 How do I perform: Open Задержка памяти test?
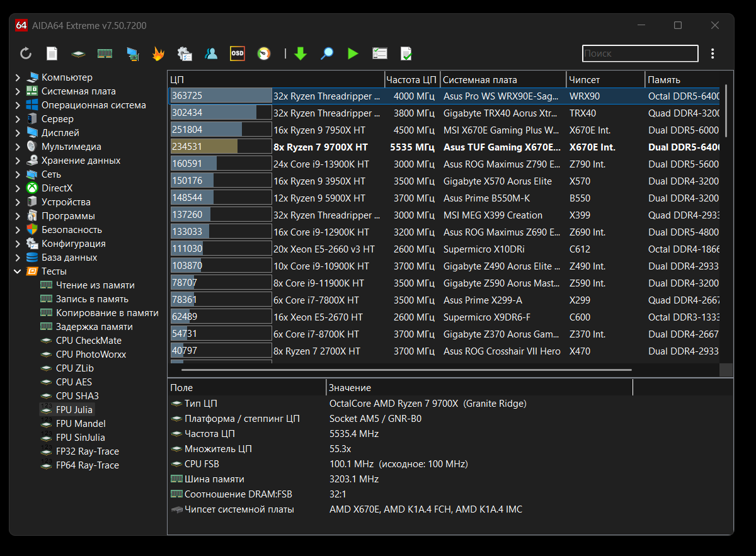(x=94, y=327)
